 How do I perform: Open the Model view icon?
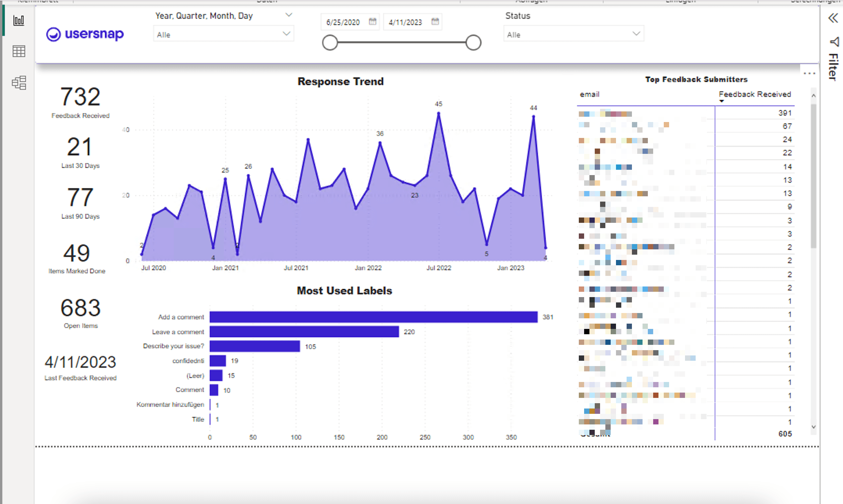(x=19, y=83)
